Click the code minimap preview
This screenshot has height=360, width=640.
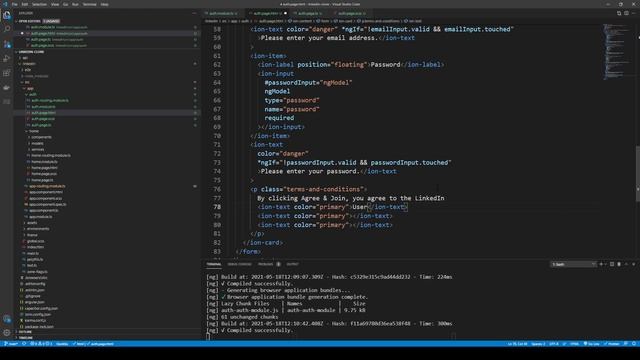pos(617,51)
